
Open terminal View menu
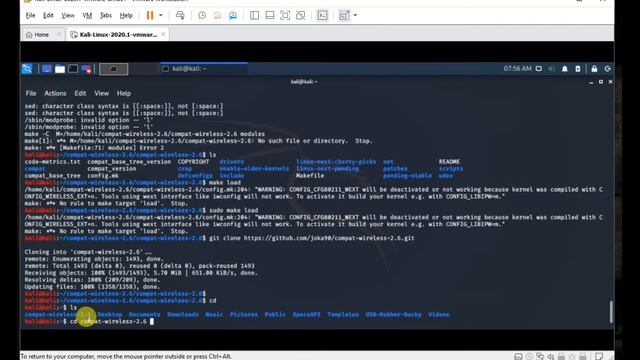coord(102,93)
